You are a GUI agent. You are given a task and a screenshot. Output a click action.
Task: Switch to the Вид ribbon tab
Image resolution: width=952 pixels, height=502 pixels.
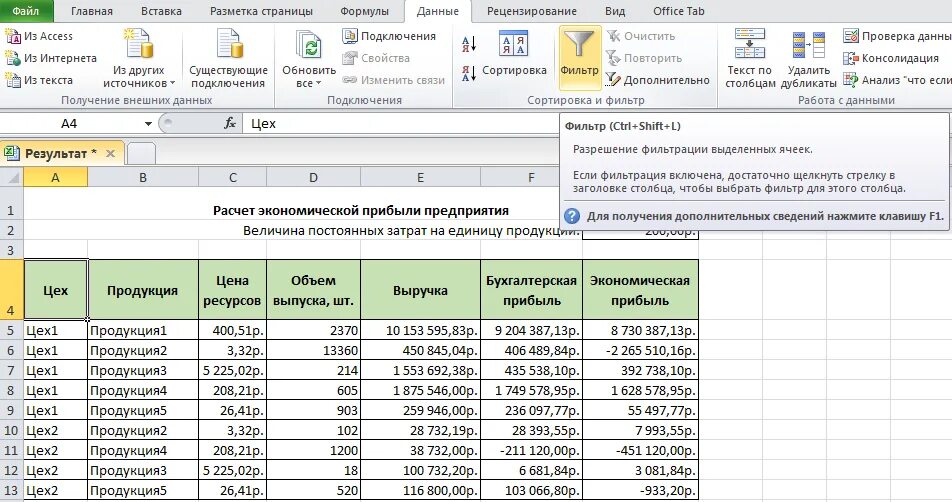coord(614,11)
